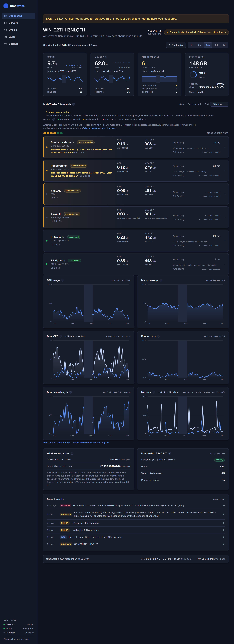Click the healthy badge in Disk health panel

(220, 460)
